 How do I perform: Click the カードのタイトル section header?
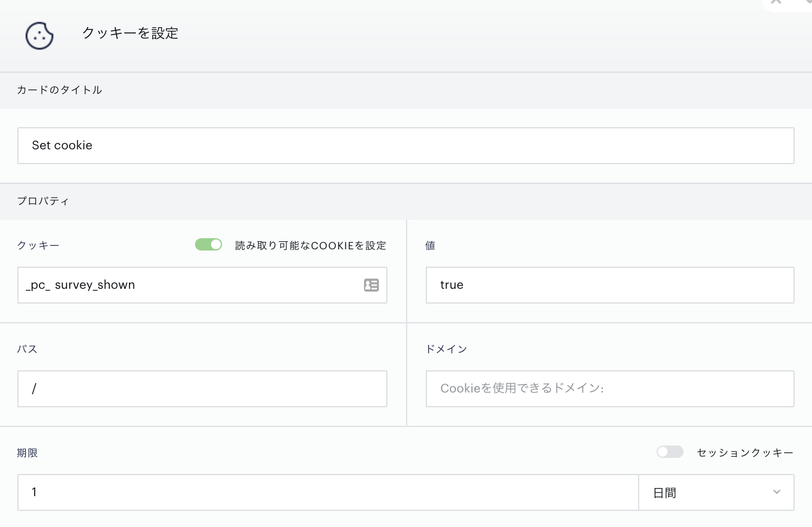click(x=59, y=90)
